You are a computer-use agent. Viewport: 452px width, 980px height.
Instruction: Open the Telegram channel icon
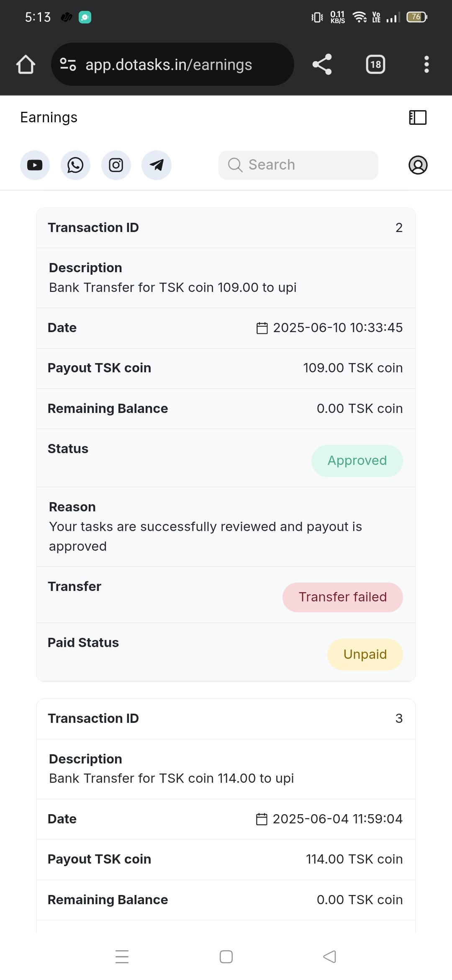(157, 165)
